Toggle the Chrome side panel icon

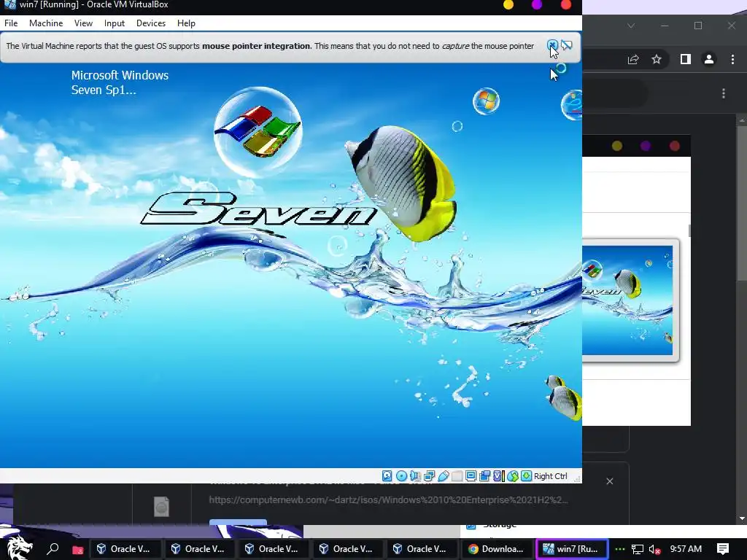685,60
